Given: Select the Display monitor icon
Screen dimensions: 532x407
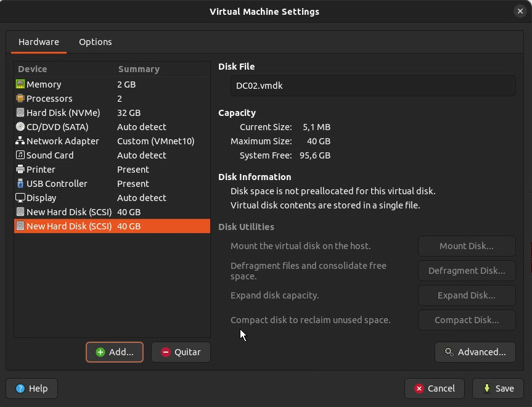Looking at the screenshot, I should click(x=20, y=198).
